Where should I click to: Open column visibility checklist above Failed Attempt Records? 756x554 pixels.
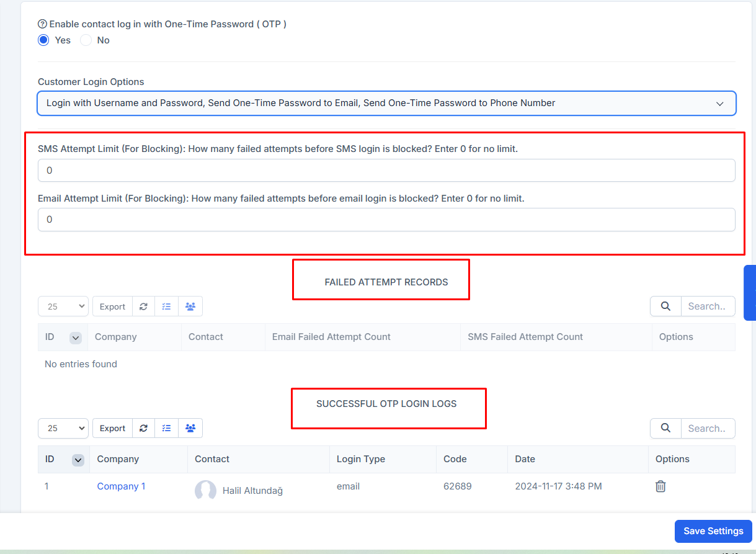tap(166, 306)
